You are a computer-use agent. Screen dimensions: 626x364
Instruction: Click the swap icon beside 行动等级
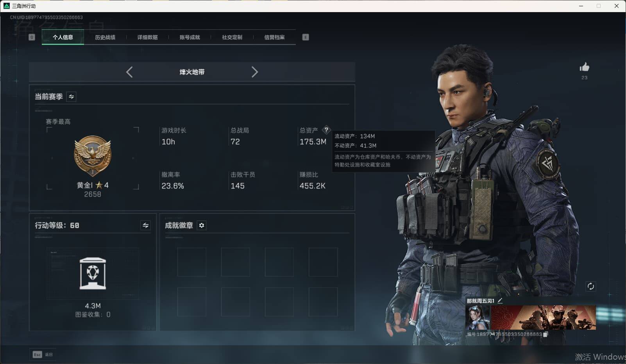pyautogui.click(x=145, y=225)
